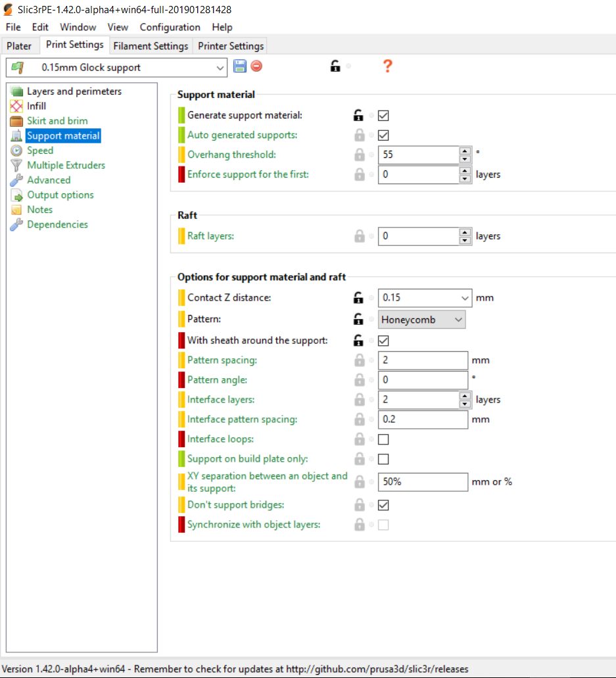Go to the Skirt and brim page
Viewport: 616px width, 678px height.
pos(57,121)
